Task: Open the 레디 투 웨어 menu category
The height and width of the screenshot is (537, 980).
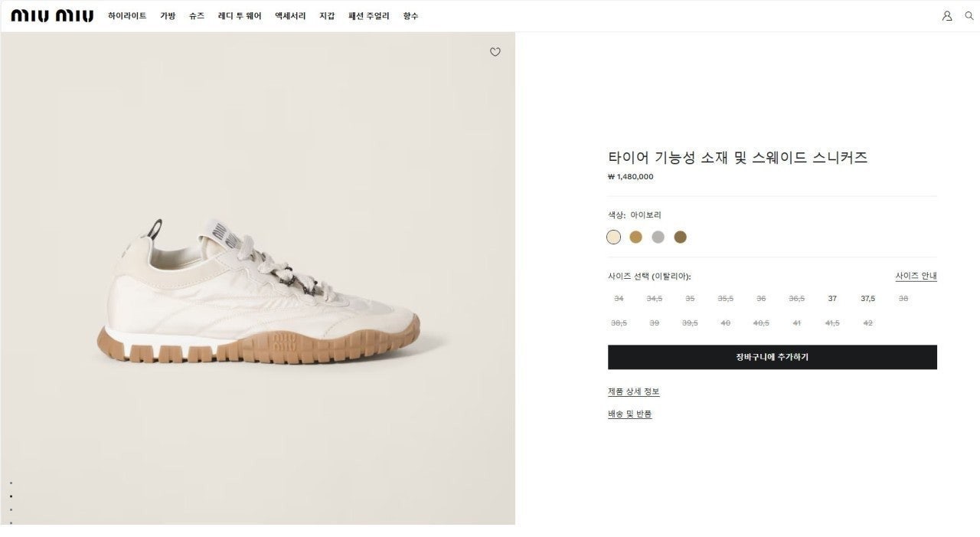Action: (238, 15)
